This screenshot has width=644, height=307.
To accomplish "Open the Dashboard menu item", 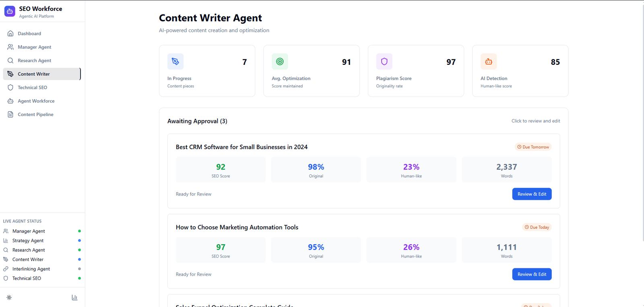I will point(42,33).
